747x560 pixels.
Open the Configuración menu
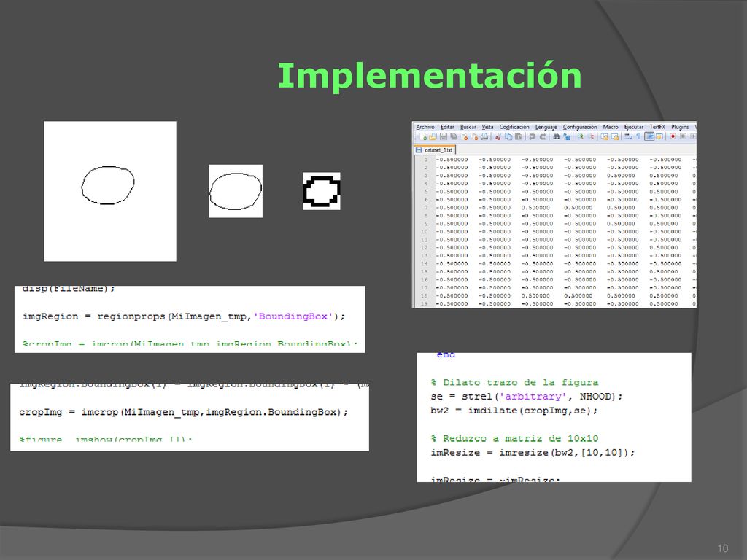[580, 127]
